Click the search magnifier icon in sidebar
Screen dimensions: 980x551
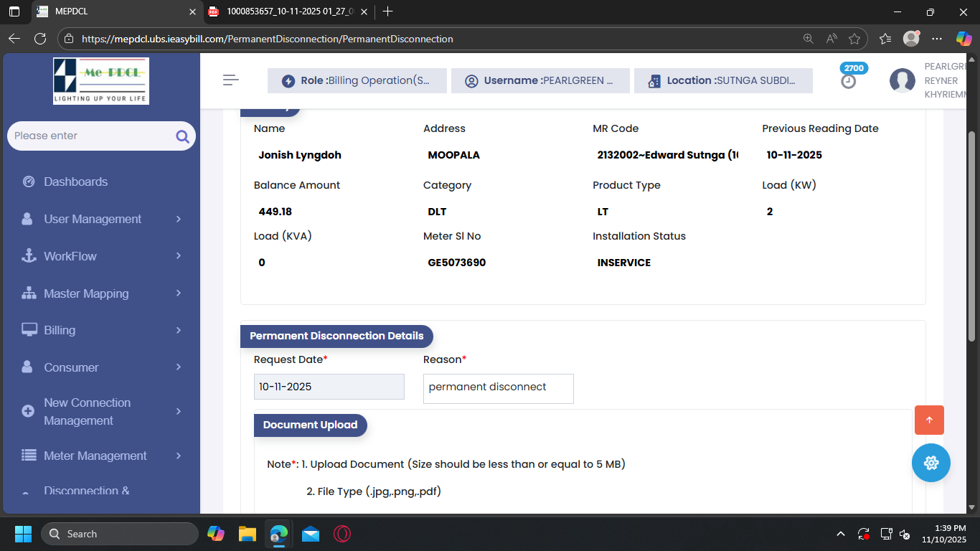pos(182,136)
